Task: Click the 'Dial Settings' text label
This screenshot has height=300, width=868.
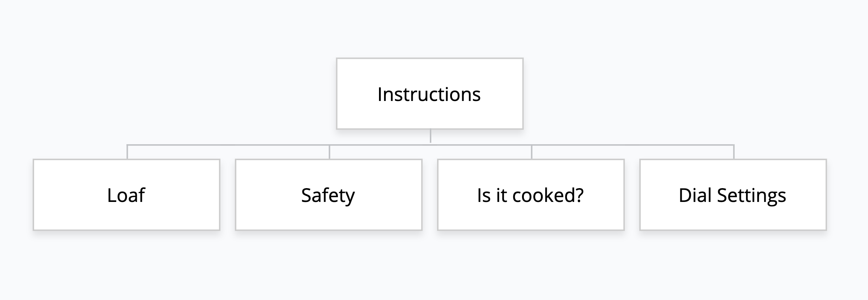Action: [x=732, y=195]
